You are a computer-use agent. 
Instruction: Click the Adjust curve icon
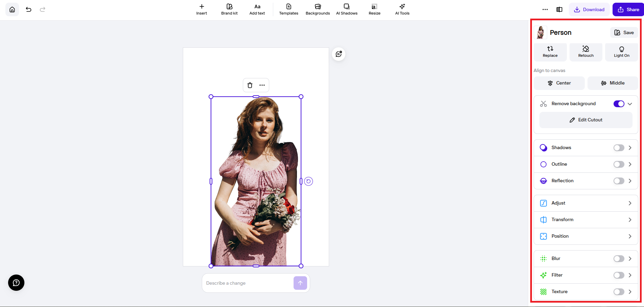pyautogui.click(x=543, y=203)
